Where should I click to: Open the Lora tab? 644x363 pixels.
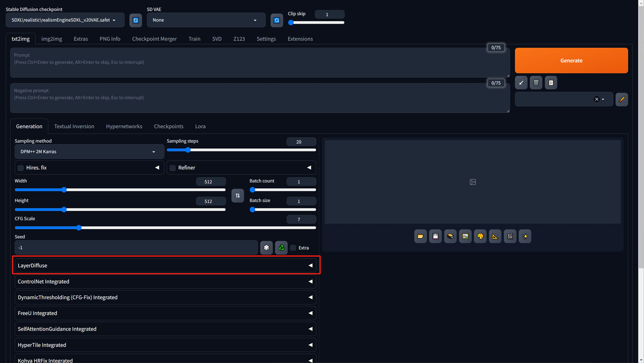[x=200, y=126]
